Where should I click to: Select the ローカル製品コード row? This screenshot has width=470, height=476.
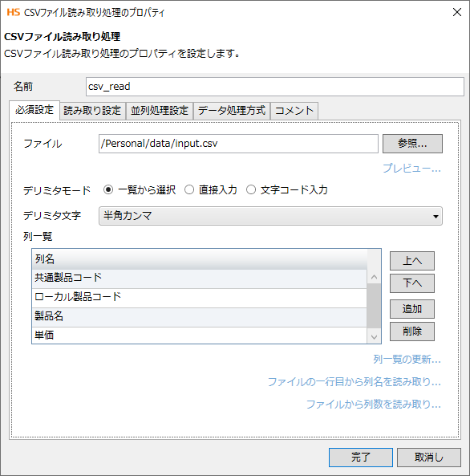pos(200,296)
